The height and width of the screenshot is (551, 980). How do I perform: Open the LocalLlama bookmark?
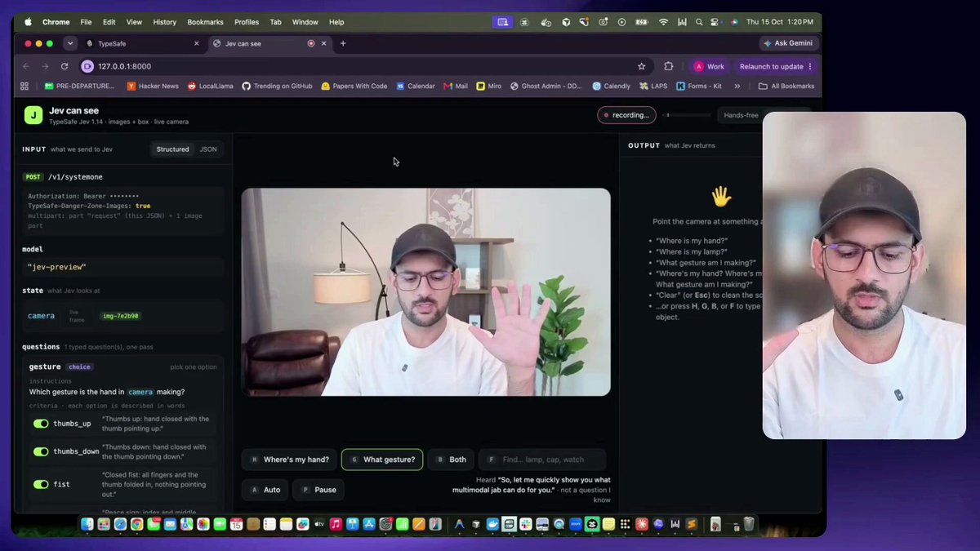pyautogui.click(x=212, y=86)
